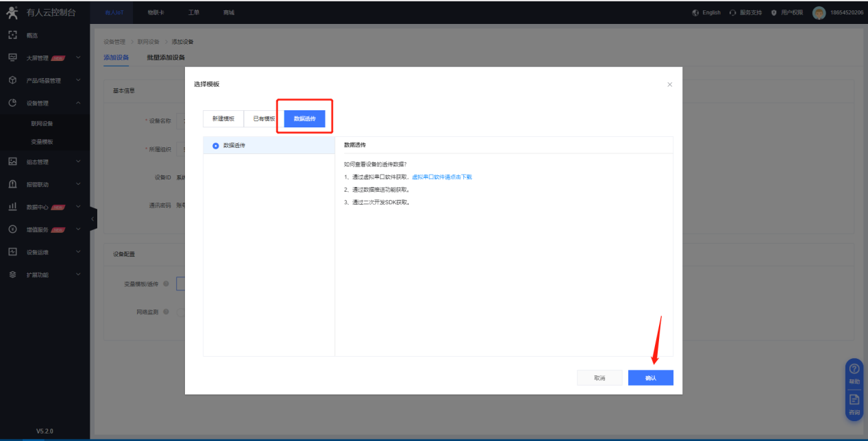Collapse the 设备管理 menu chevron

tap(78, 103)
